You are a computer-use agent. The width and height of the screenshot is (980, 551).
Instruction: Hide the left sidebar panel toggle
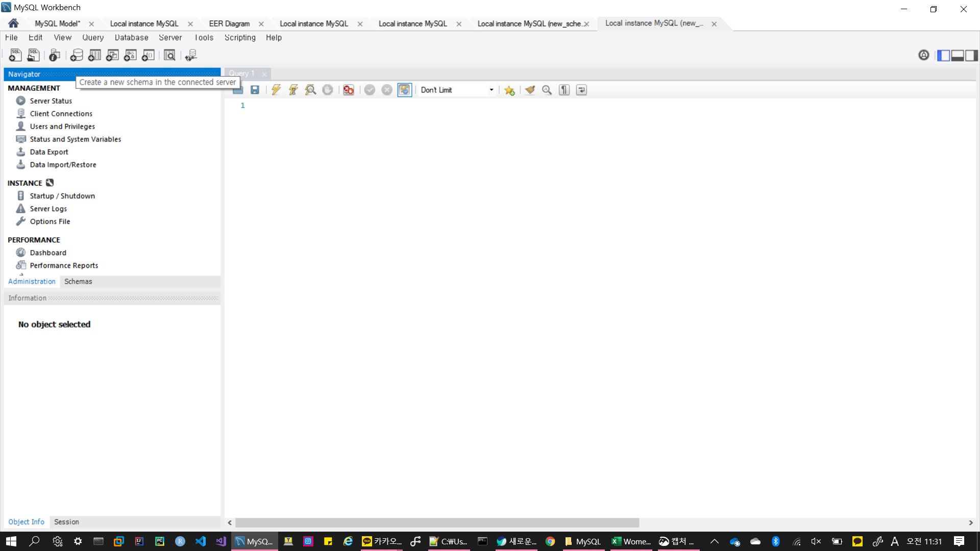click(x=943, y=55)
